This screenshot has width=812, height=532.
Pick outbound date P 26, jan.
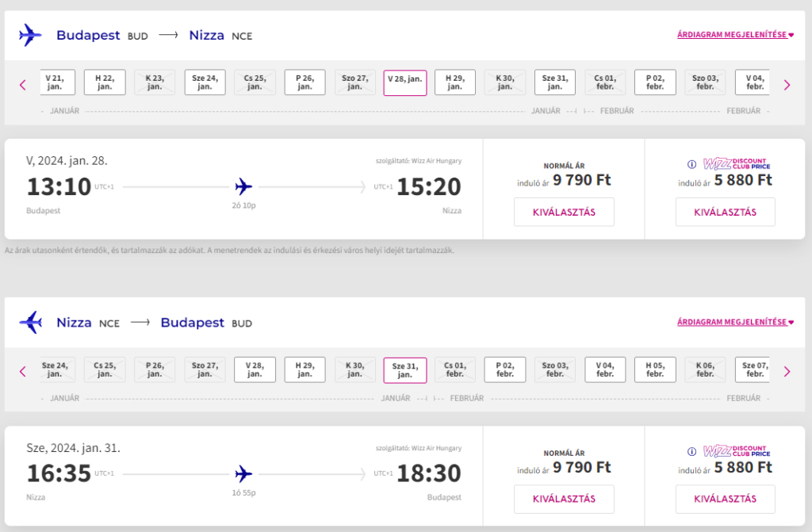tap(305, 82)
